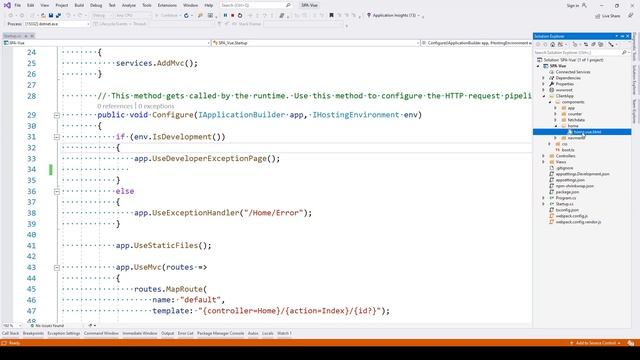Click the Restart debugging icon
The width and height of the screenshot is (640, 360).
click(240, 16)
